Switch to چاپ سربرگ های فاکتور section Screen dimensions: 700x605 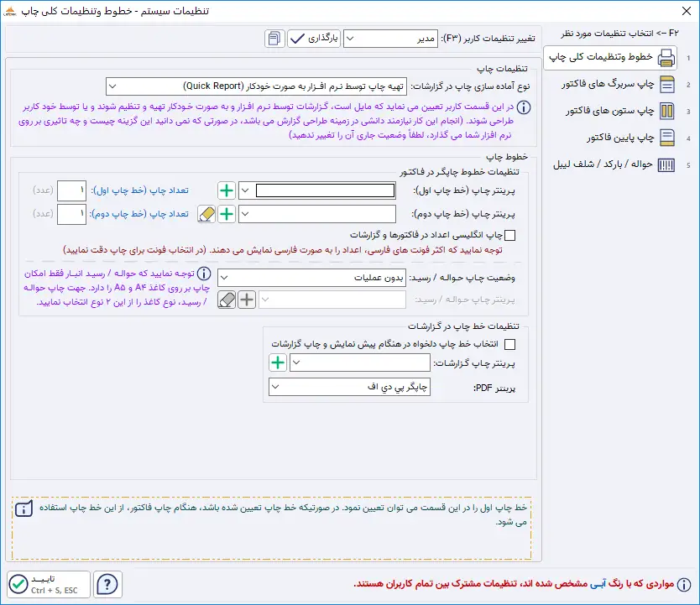[x=620, y=84]
